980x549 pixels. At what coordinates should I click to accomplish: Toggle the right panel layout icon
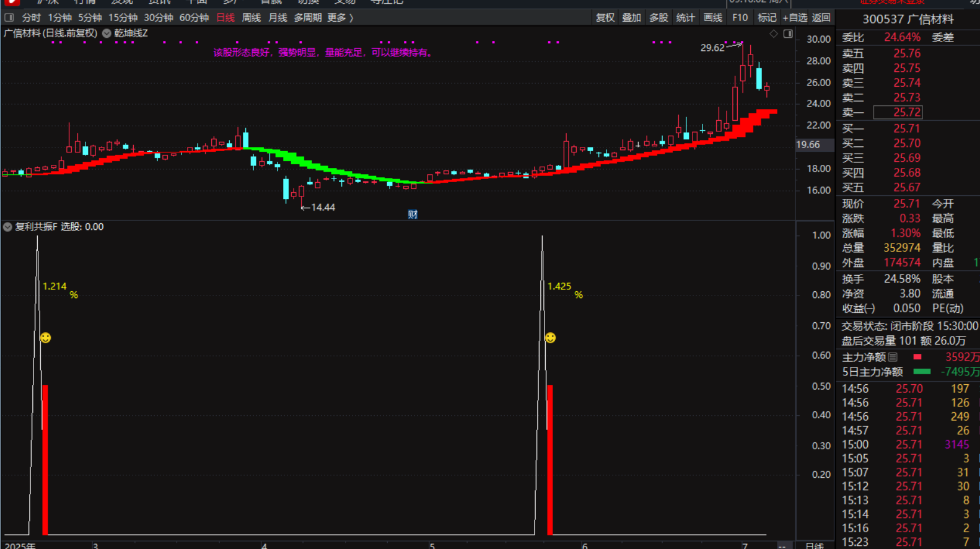[788, 34]
